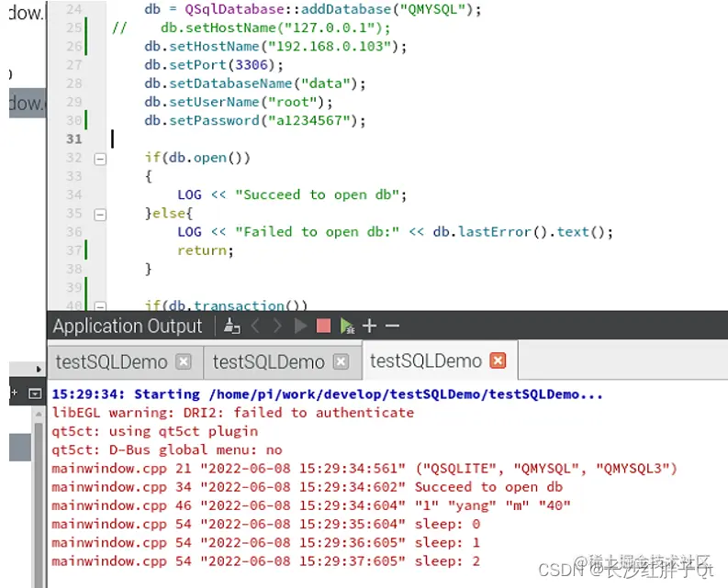Close the first testSQLDemo tab
Image resolution: width=728 pixels, height=588 pixels.
(x=184, y=362)
